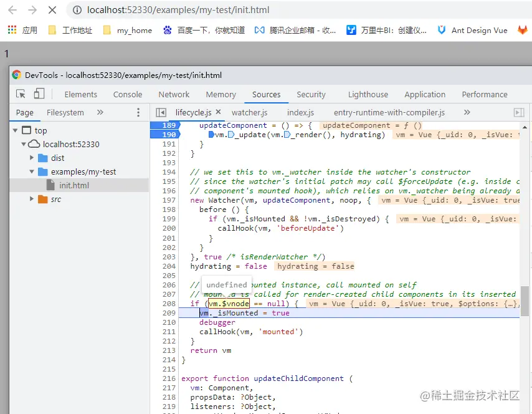Open 工作地址 bookmark folder
This screenshot has width=532, height=414.
70,30
